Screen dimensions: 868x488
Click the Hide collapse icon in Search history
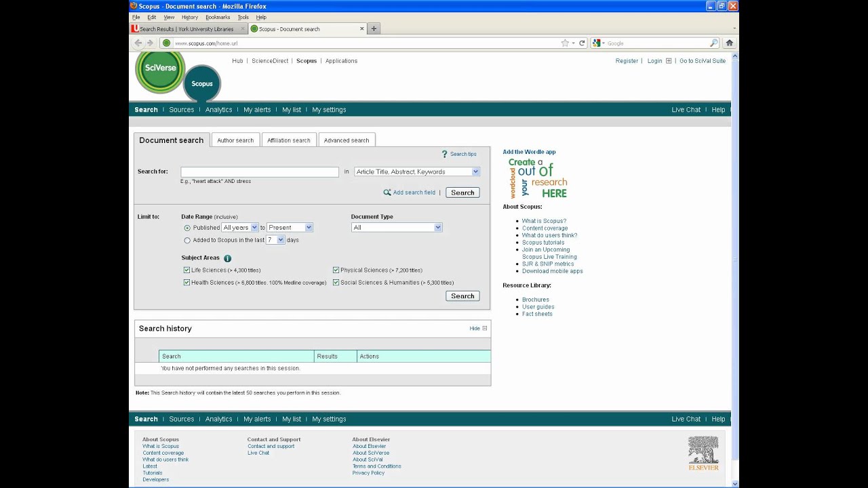pyautogui.click(x=484, y=328)
